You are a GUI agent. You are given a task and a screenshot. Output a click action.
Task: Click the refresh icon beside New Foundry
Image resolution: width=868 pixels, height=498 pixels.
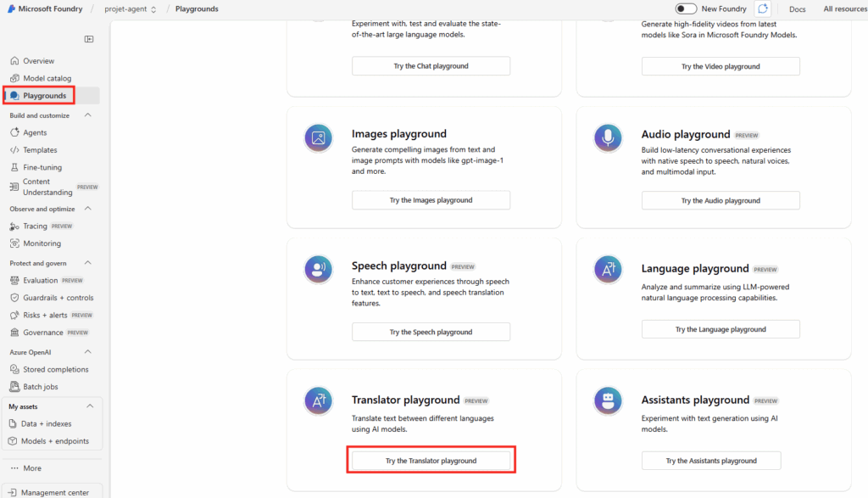(763, 8)
